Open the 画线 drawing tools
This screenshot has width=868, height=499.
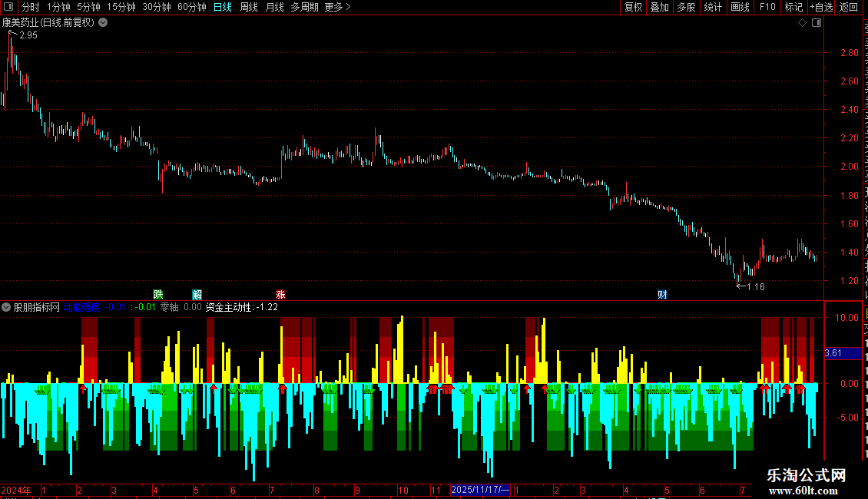coord(740,7)
